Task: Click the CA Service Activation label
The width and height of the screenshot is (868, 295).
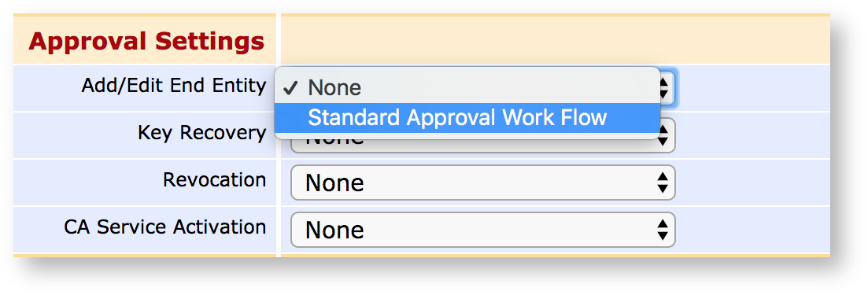Action: (x=165, y=227)
